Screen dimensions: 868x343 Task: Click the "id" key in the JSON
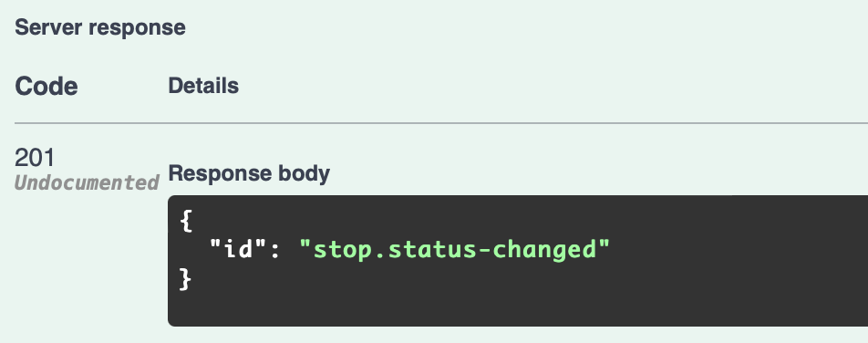pyautogui.click(x=238, y=249)
